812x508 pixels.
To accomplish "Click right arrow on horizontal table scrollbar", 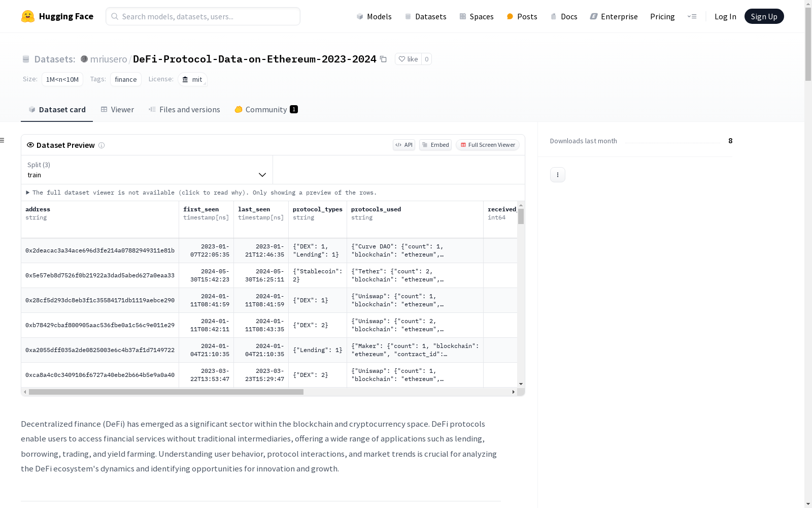I will pyautogui.click(x=513, y=392).
